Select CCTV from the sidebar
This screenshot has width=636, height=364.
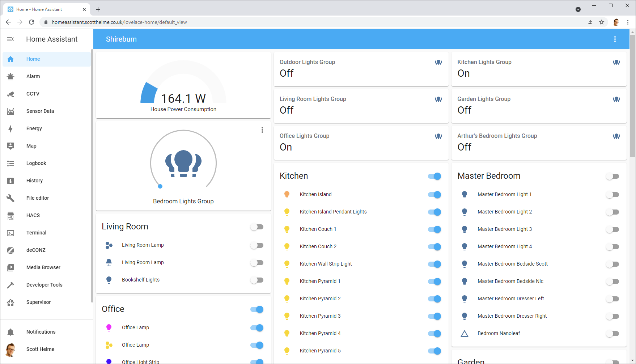click(x=33, y=94)
